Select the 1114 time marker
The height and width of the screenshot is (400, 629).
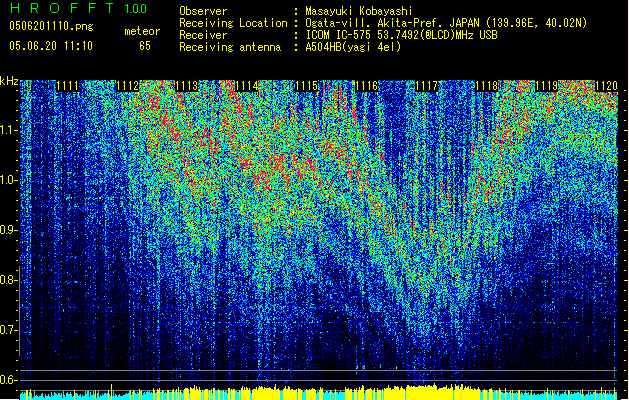click(247, 86)
